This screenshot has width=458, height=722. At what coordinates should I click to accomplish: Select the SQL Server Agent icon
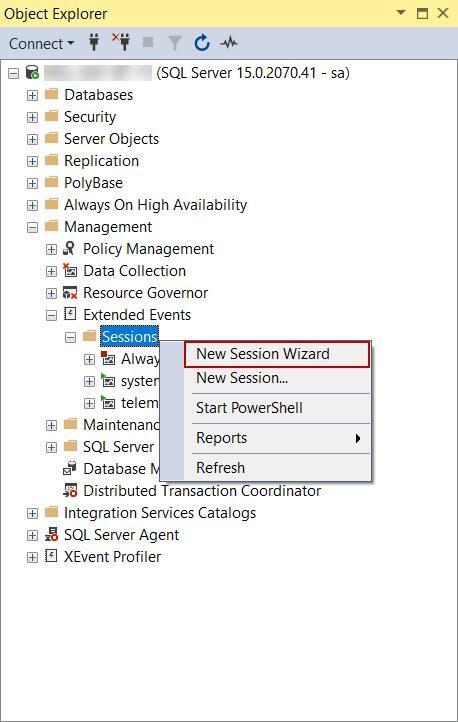click(51, 535)
